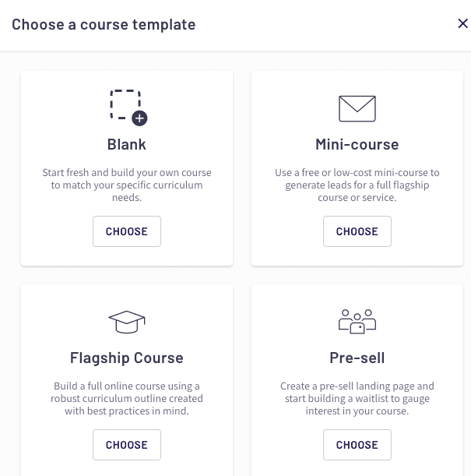471x476 pixels.
Task: Click the dashed square Blank template icon
Action: click(x=127, y=108)
